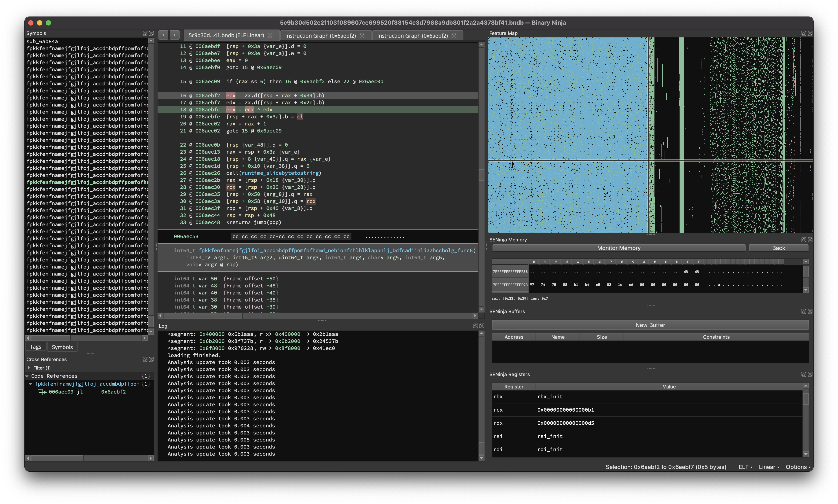Click the Register column header
838x504 pixels.
[x=513, y=386]
